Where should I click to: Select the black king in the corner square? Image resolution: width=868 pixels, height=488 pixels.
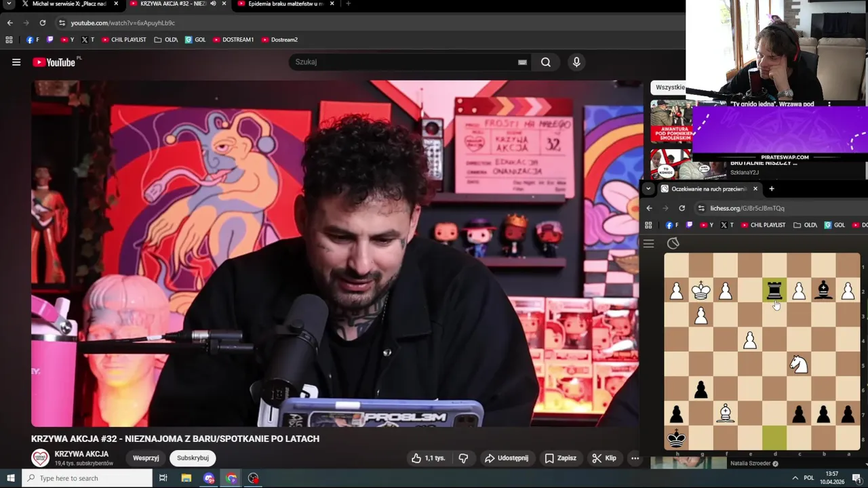(x=676, y=438)
